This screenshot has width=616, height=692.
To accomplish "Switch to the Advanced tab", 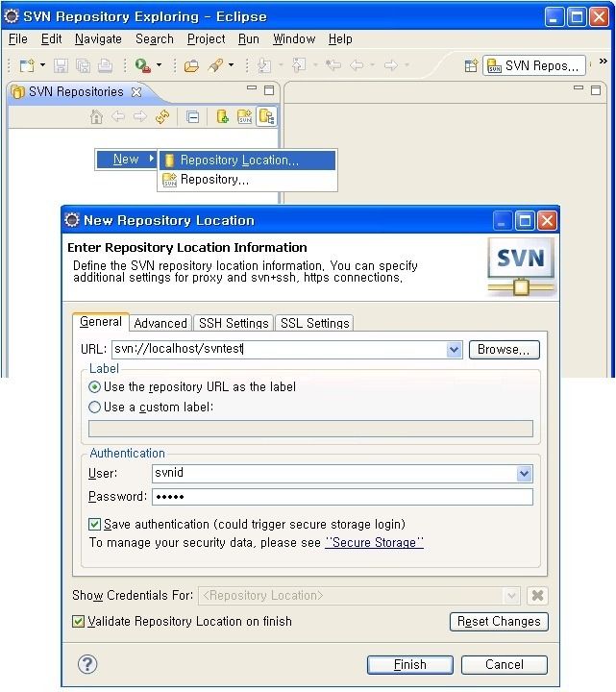I will [160, 324].
